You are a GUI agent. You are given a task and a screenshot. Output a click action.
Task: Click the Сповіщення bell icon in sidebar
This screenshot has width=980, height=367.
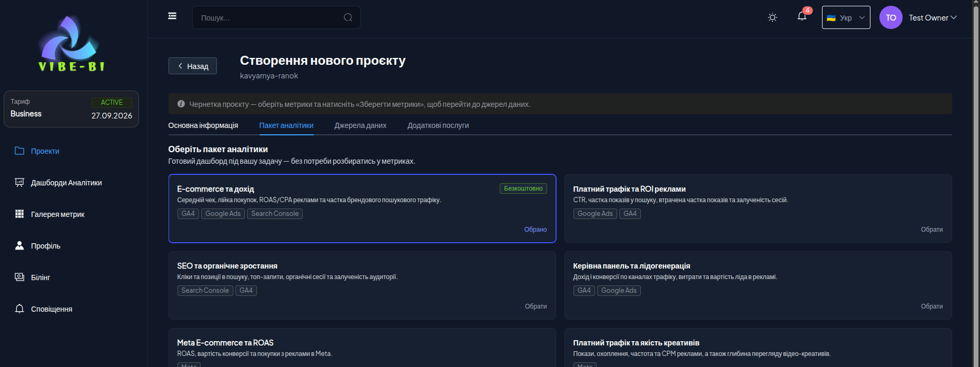19,309
